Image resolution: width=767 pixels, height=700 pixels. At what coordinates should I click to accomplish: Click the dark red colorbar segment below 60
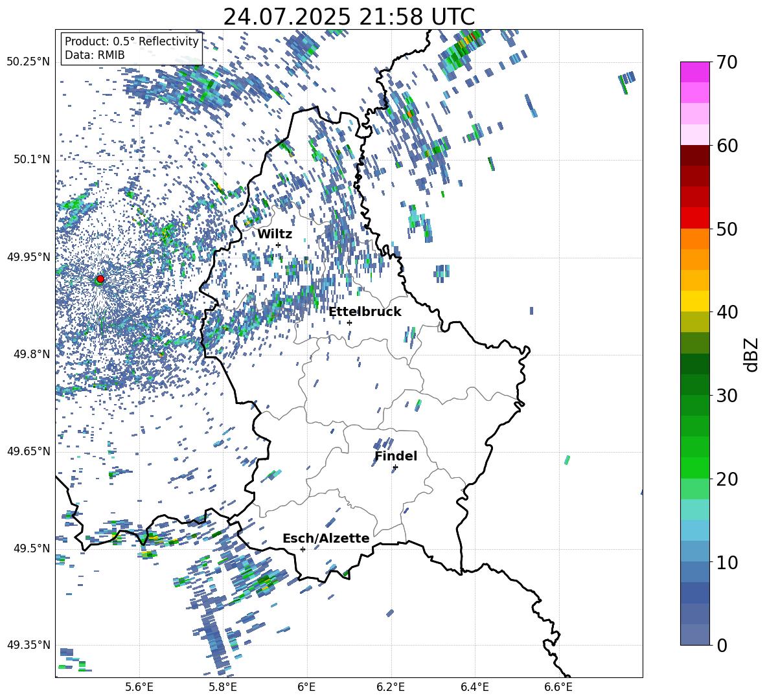(695, 155)
